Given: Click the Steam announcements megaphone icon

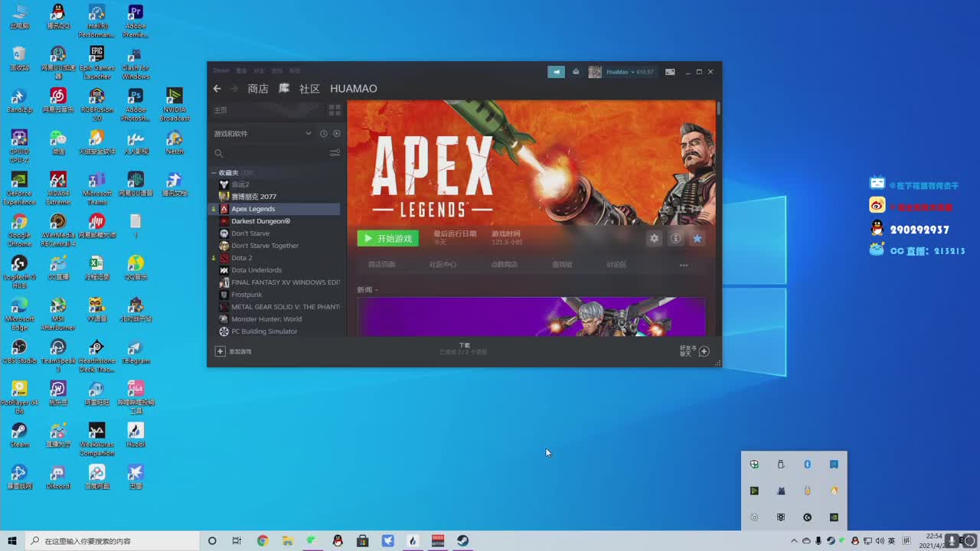Looking at the screenshot, I should pos(556,72).
